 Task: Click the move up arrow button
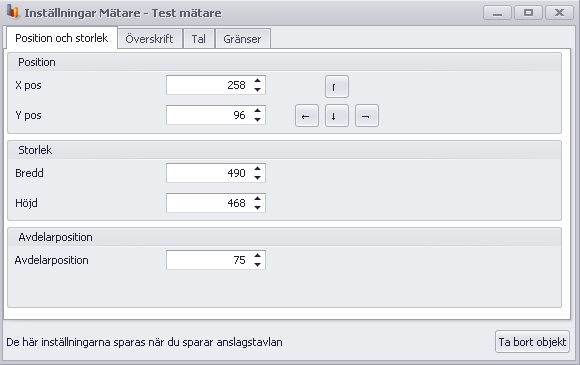click(337, 87)
